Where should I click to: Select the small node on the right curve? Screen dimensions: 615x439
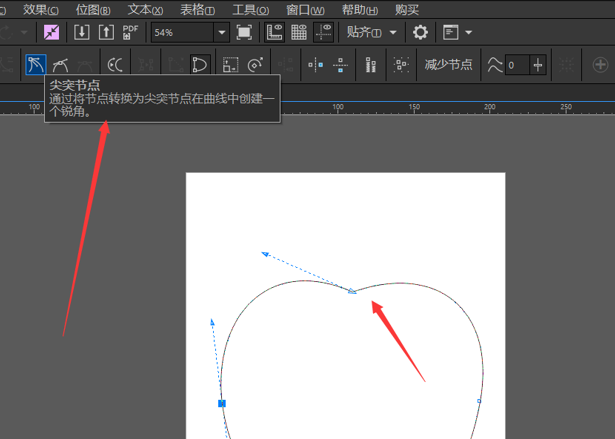click(x=479, y=401)
